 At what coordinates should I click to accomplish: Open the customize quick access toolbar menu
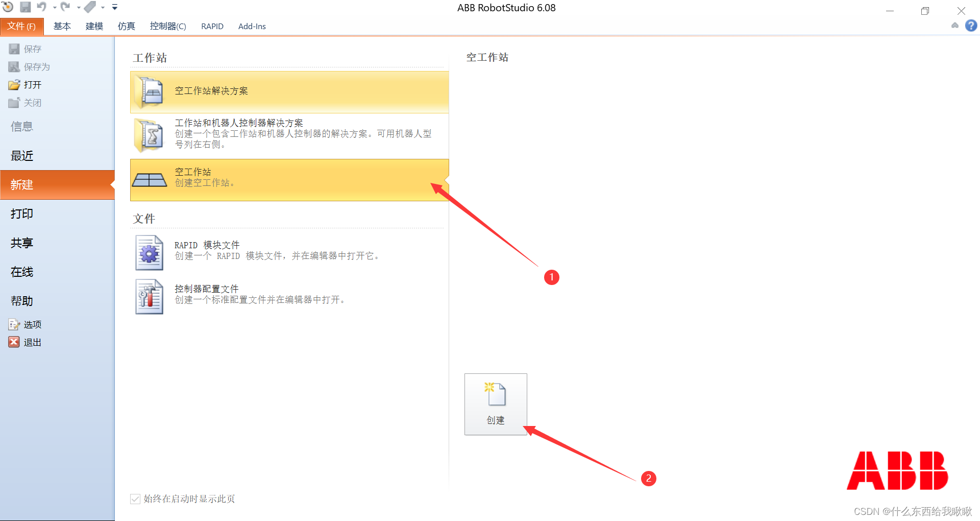pos(115,7)
